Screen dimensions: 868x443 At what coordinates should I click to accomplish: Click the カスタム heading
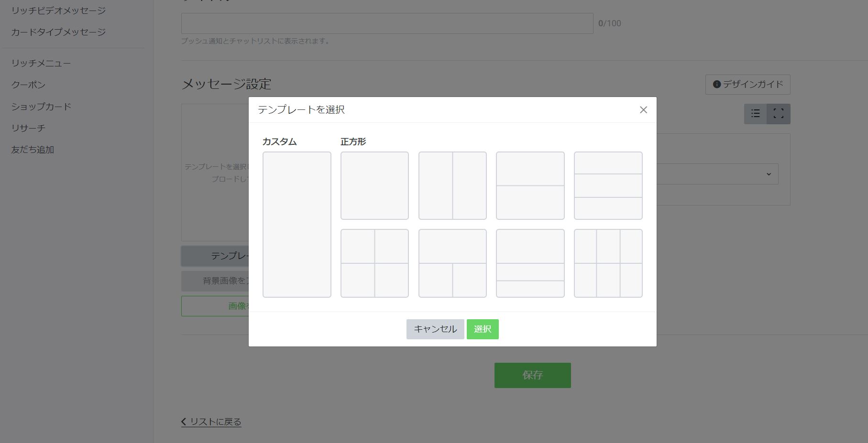279,142
